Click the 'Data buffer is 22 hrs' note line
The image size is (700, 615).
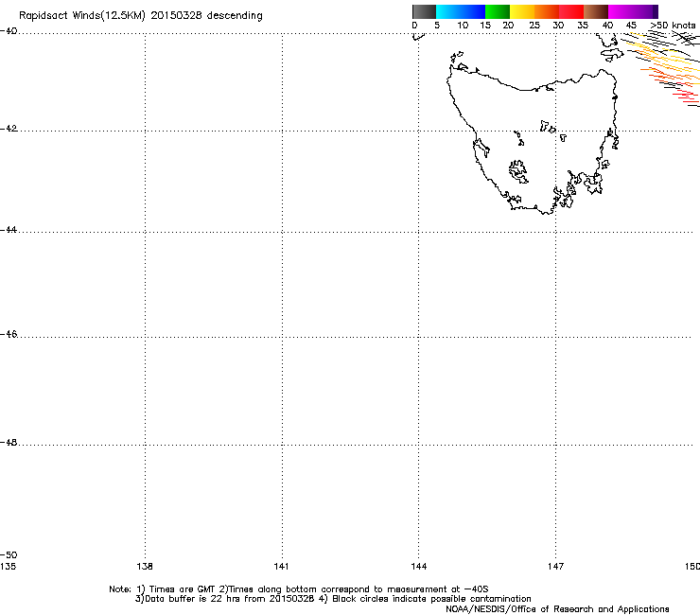pos(333,599)
